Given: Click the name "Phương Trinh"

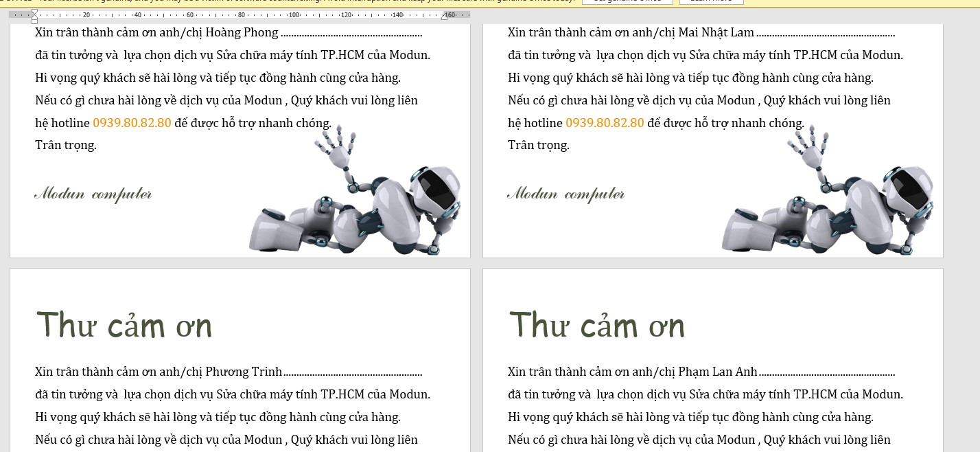Looking at the screenshot, I should pyautogui.click(x=244, y=372).
